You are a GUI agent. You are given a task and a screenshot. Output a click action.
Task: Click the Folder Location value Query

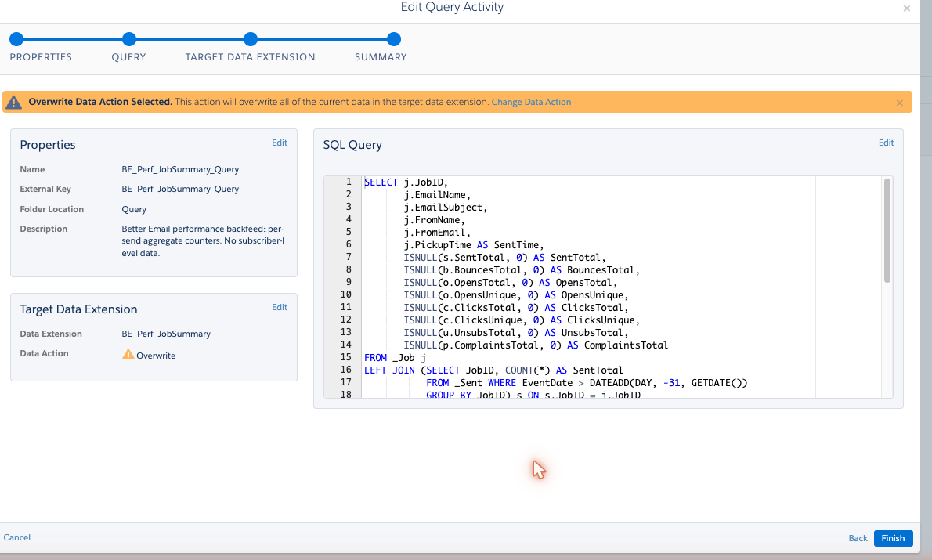(x=134, y=209)
